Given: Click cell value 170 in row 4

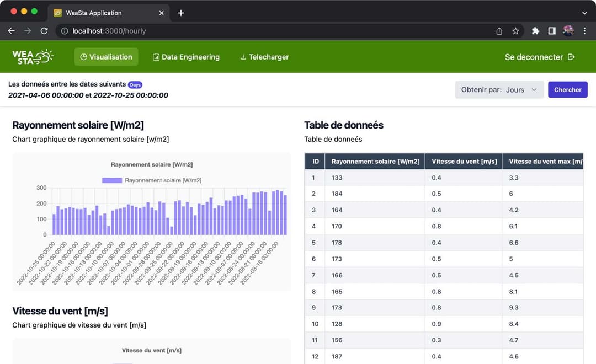Looking at the screenshot, I should pos(337,227).
